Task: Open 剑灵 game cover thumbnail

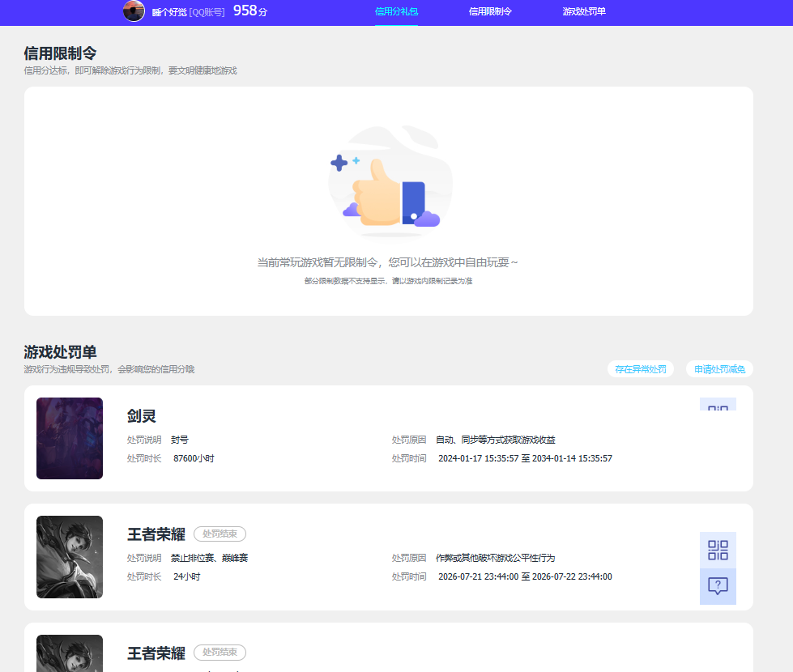Action: point(70,438)
